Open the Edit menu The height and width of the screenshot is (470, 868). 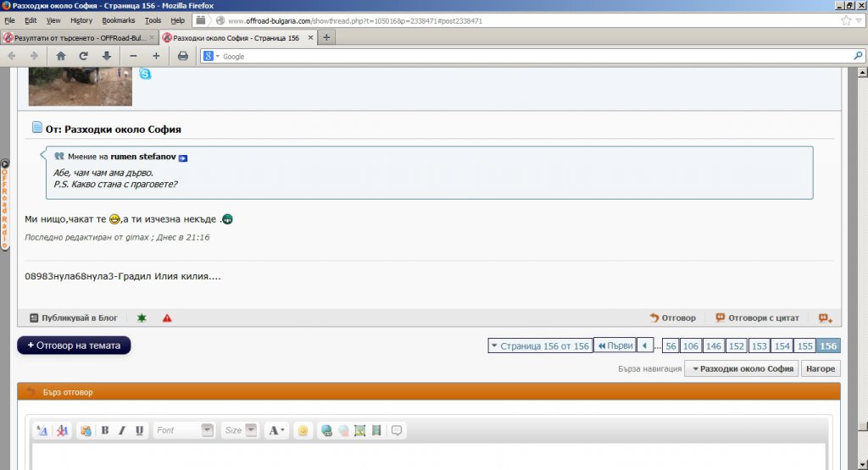[x=31, y=20]
